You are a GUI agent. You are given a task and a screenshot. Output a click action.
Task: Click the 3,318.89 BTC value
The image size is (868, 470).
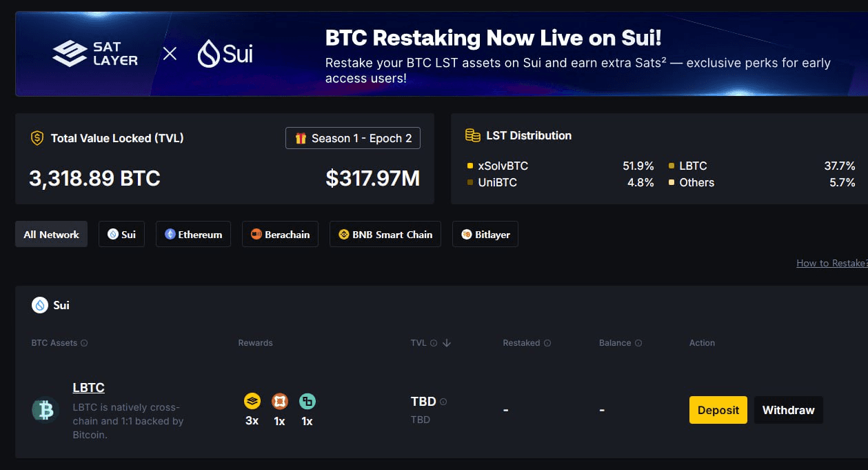[94, 179]
